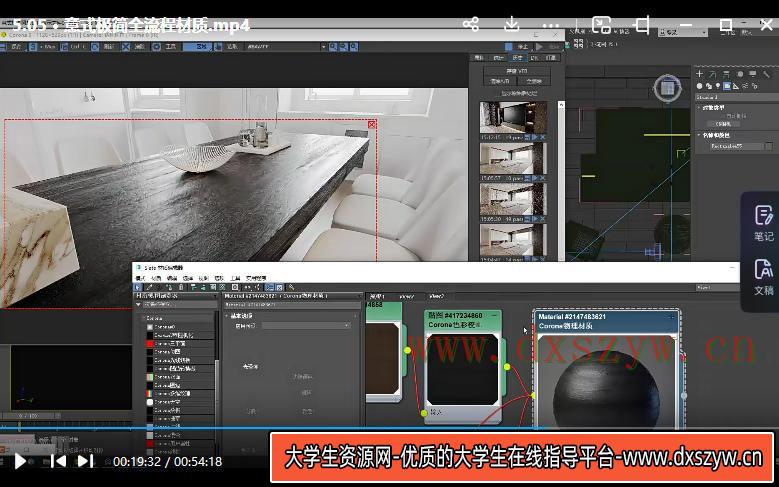Switch to the highlighted History tab in Corona VFB
The height and width of the screenshot is (487, 779).
pyautogui.click(x=517, y=58)
